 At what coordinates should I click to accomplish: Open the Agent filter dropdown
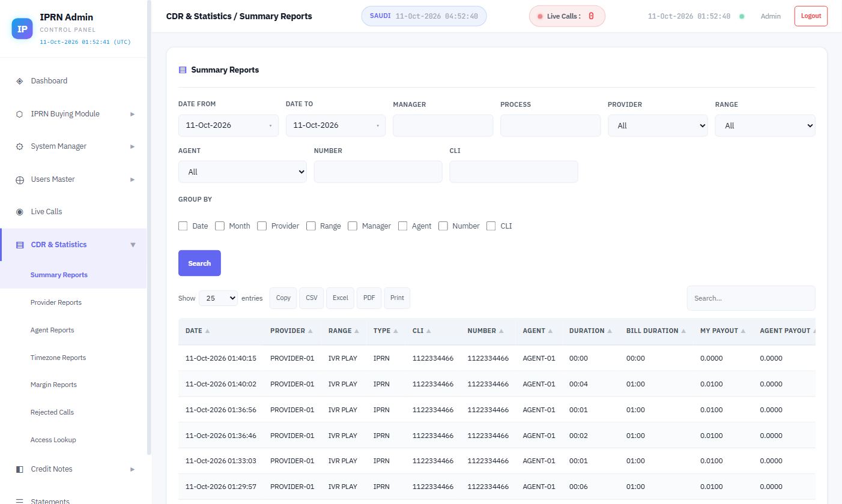[x=243, y=172]
